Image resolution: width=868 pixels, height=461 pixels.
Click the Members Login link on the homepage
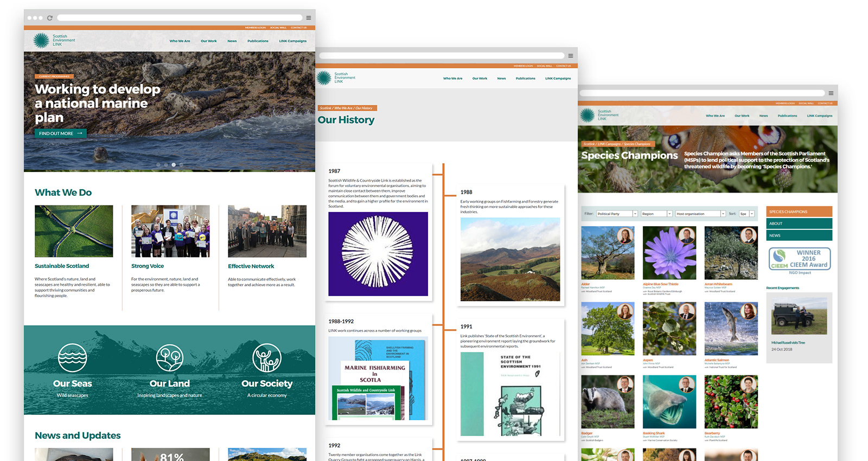click(255, 28)
